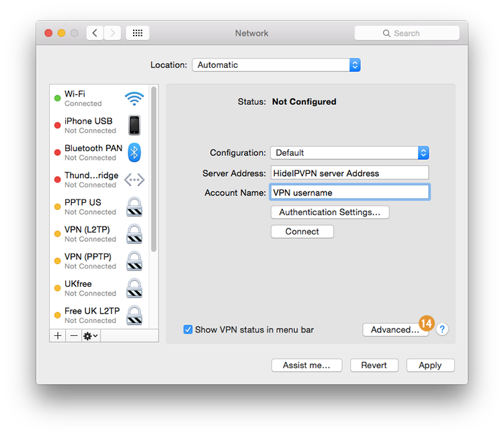Screen dimensions: 504x436
Task: Minimize the Network window
Action: coord(61,33)
